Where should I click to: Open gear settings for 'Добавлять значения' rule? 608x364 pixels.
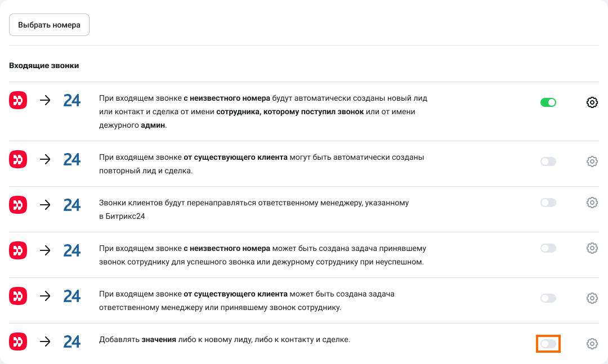pyautogui.click(x=592, y=343)
